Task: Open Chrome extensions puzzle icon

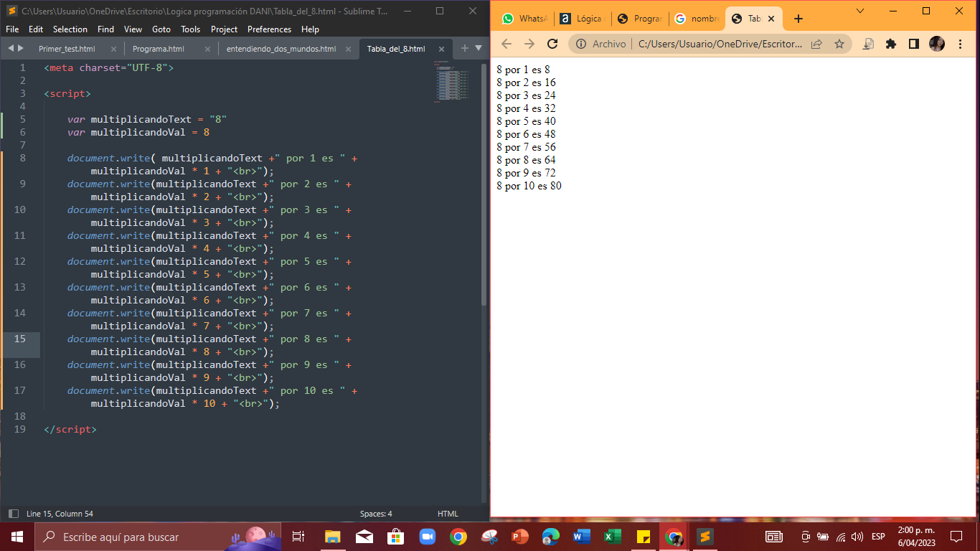Action: [891, 44]
